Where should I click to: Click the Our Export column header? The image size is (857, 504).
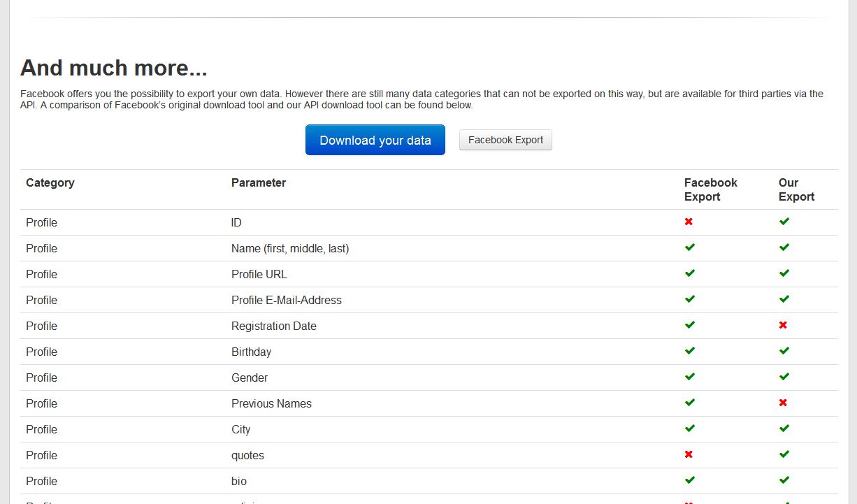796,189
